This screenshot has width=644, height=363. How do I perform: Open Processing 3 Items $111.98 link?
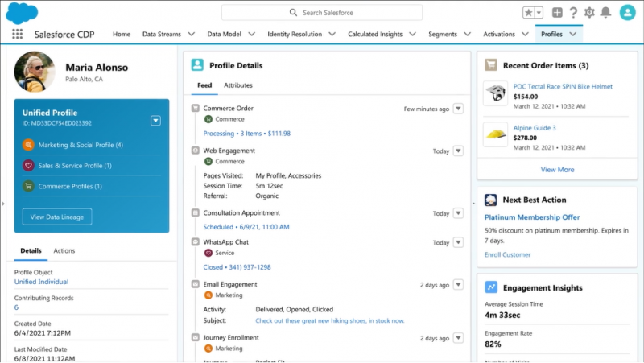coord(247,134)
